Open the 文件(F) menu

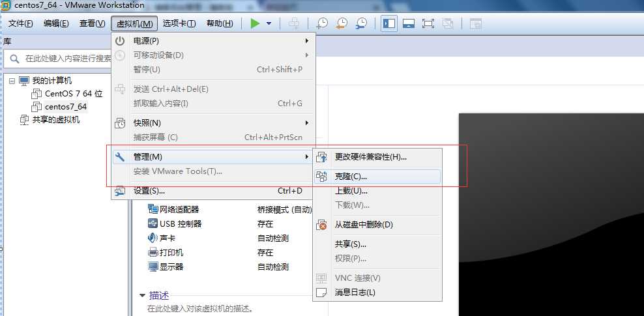tap(21, 23)
